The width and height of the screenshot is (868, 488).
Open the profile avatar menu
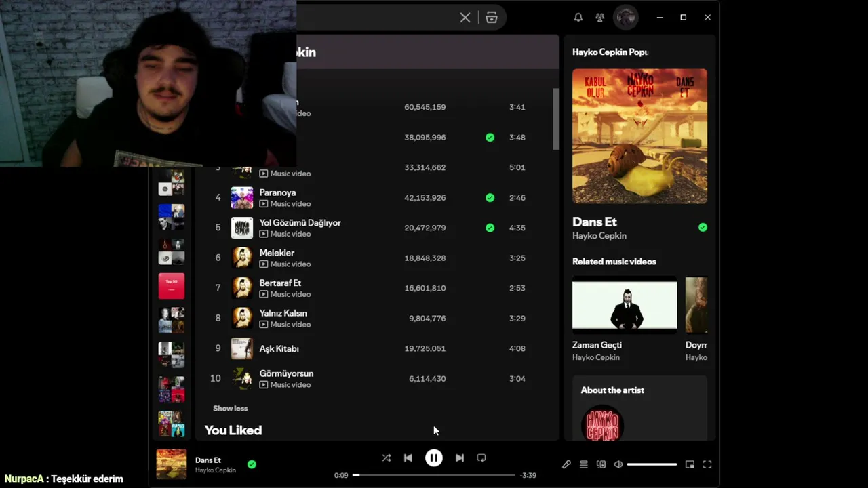tap(626, 17)
